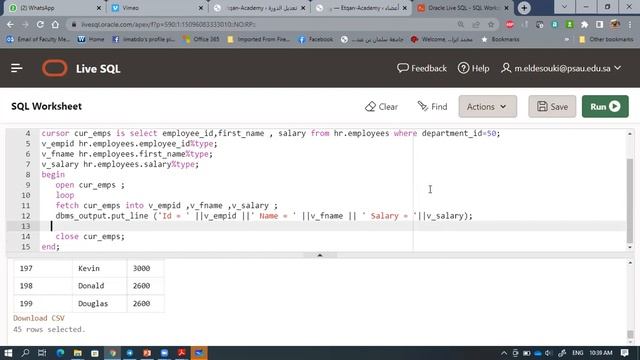Viewport: 640px width, 360px height.
Task: Open the Help menu
Action: (473, 68)
